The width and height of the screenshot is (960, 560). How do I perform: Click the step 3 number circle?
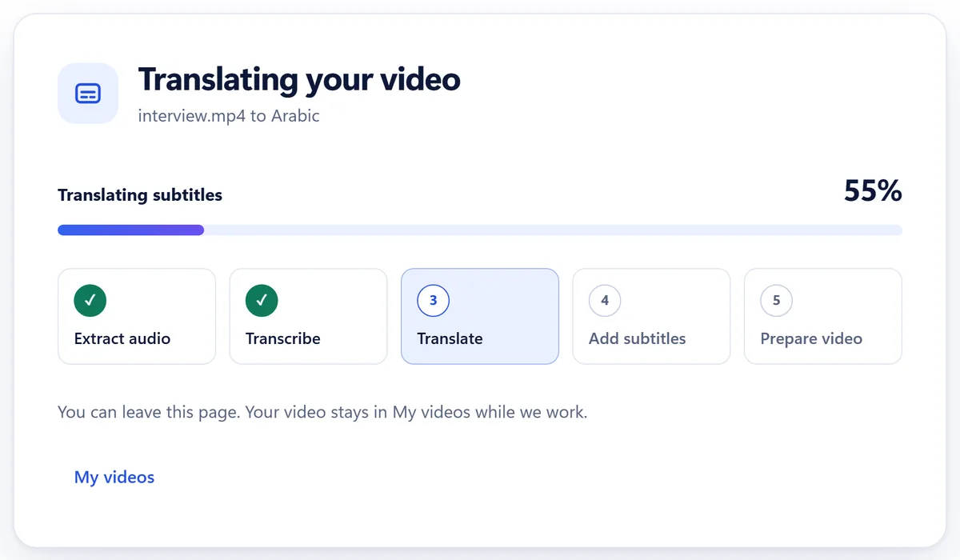[434, 301]
